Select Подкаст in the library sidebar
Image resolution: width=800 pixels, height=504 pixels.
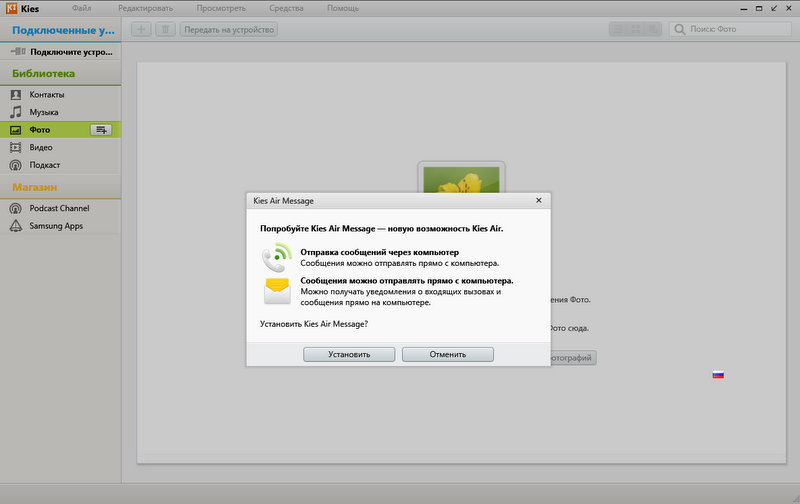click(60, 165)
